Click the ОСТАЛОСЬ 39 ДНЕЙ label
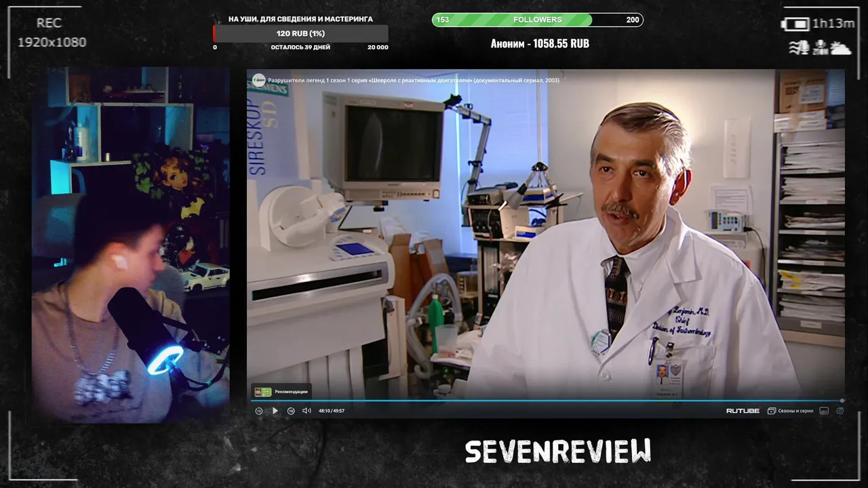The width and height of the screenshot is (868, 488). click(300, 47)
